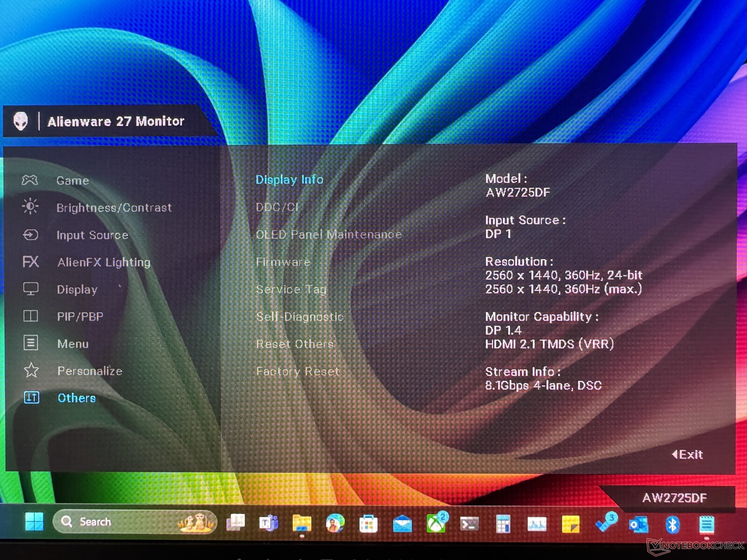Open Brightness/Contrast settings

point(114,208)
